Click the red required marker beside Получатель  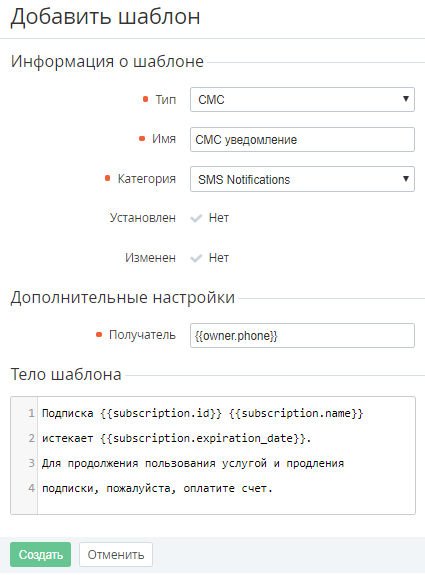point(99,334)
